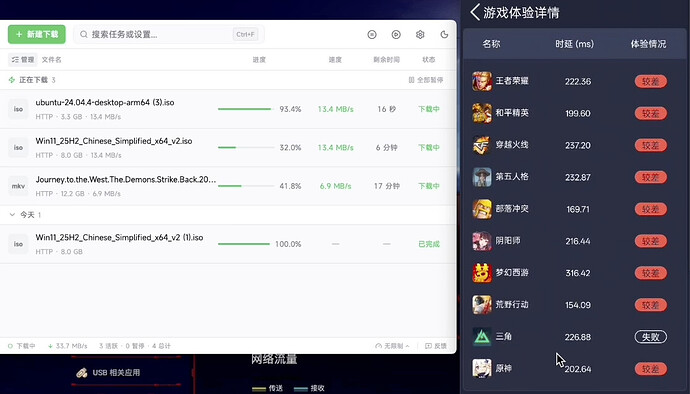Image resolution: width=690 pixels, height=394 pixels.
Task: Click the pause-all circle icon in toolbar
Action: click(x=372, y=34)
